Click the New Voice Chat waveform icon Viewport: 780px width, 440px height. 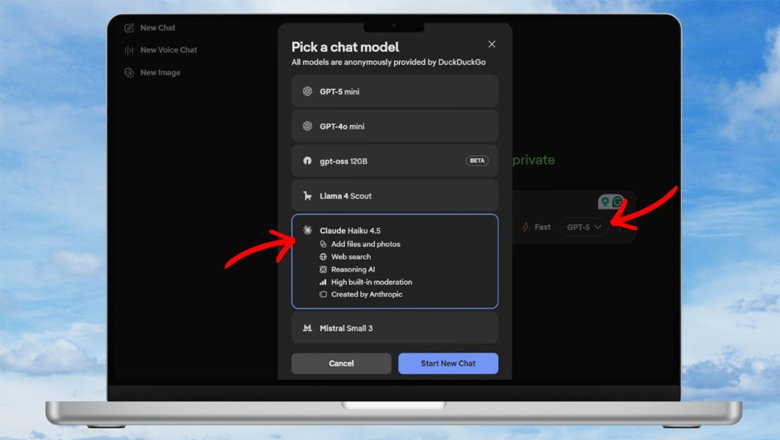pyautogui.click(x=129, y=50)
